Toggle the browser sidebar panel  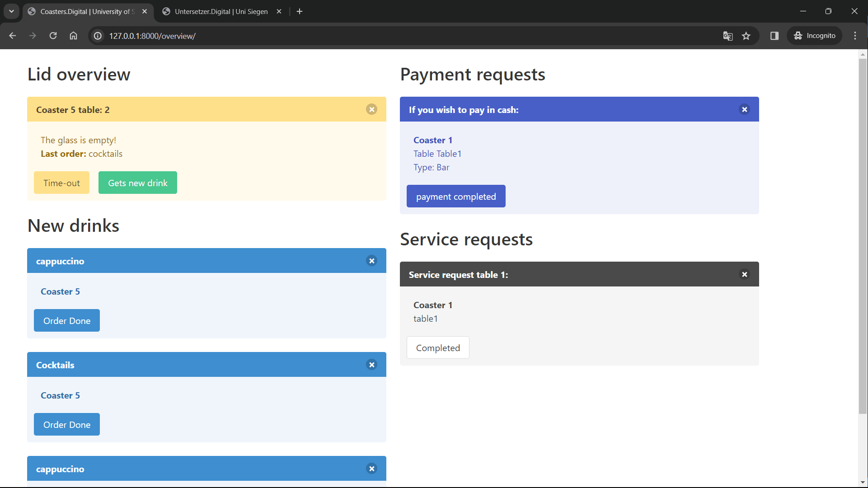(x=774, y=36)
